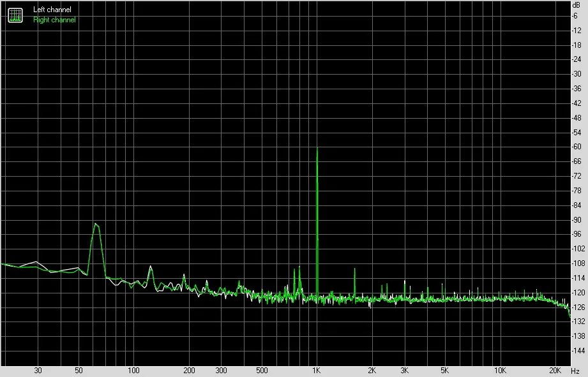This screenshot has height=377, width=588.
Task: Click the 2K frequency axis label
Action: (x=372, y=371)
